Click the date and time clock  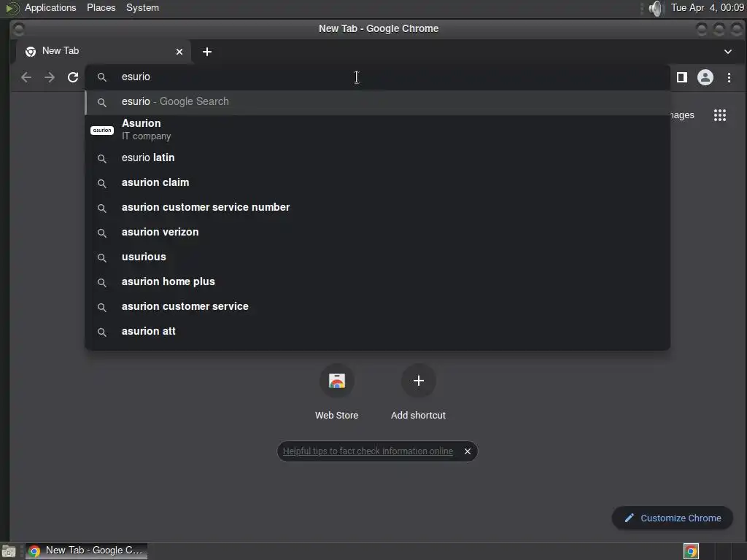pyautogui.click(x=707, y=7)
